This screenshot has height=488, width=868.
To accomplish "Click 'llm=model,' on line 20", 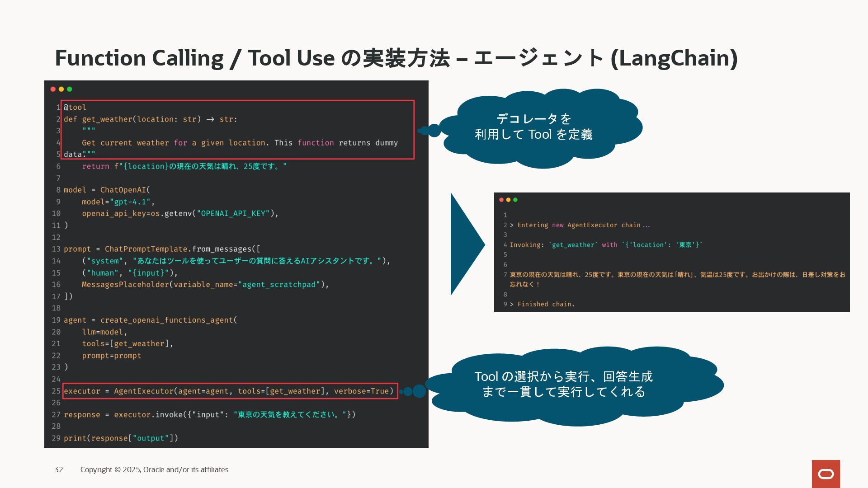I will click(104, 332).
